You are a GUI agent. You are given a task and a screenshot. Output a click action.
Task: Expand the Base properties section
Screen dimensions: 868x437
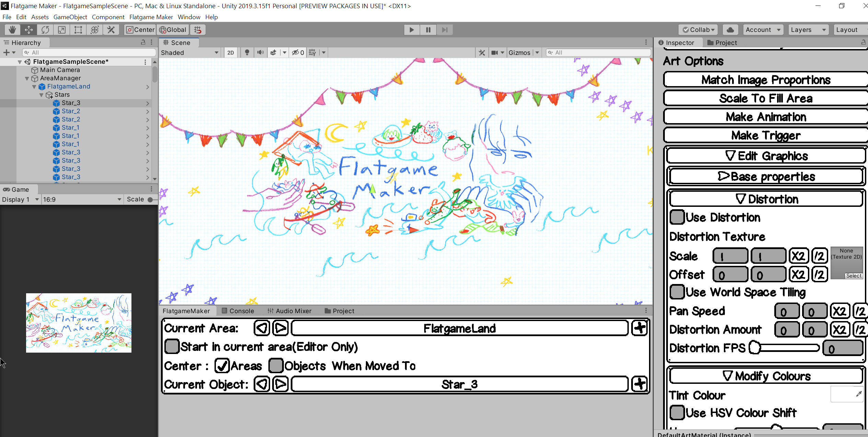point(766,176)
